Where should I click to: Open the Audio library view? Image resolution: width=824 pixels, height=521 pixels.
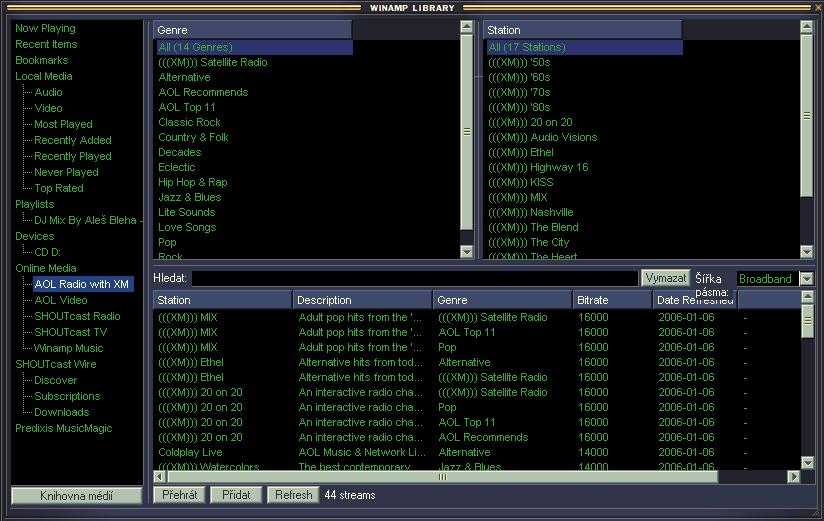pyautogui.click(x=48, y=92)
